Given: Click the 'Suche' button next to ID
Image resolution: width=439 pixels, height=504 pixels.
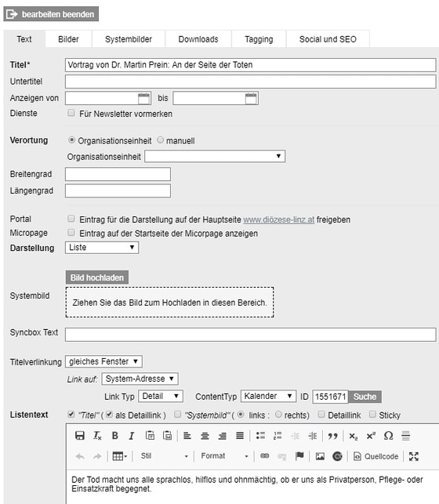Looking at the screenshot, I should tap(365, 397).
